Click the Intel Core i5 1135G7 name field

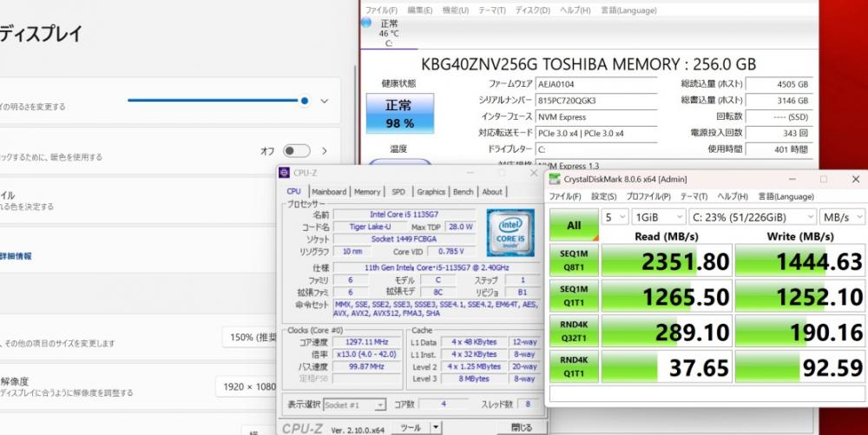(x=404, y=214)
